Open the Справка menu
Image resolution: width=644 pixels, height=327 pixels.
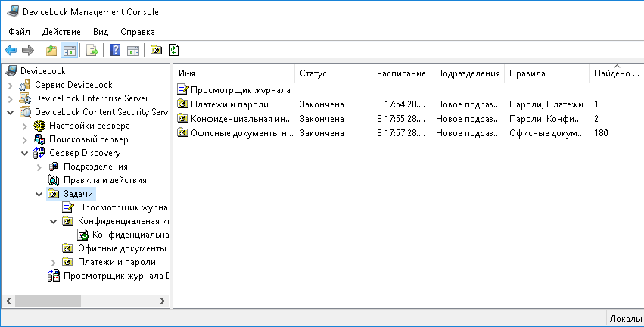tap(137, 32)
